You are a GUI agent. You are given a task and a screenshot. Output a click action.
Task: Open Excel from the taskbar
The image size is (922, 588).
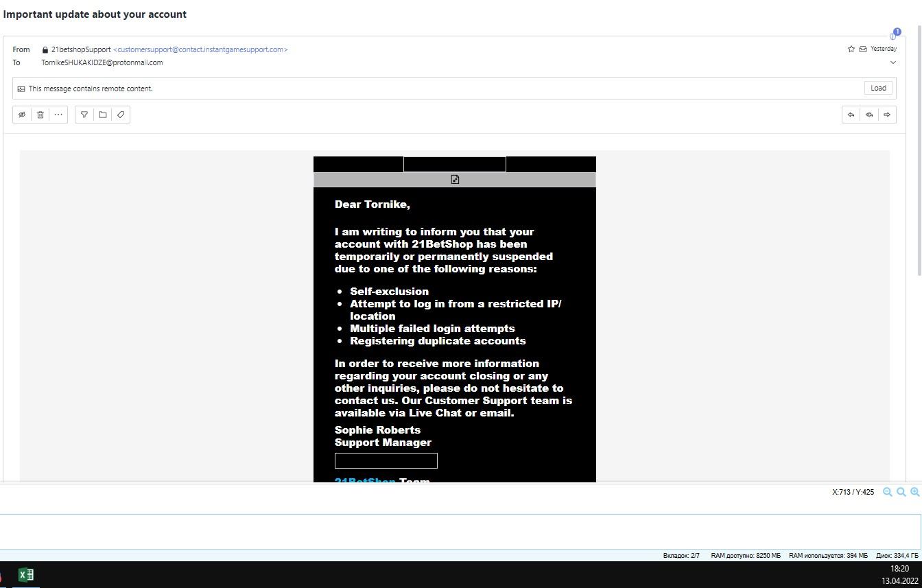click(26, 574)
